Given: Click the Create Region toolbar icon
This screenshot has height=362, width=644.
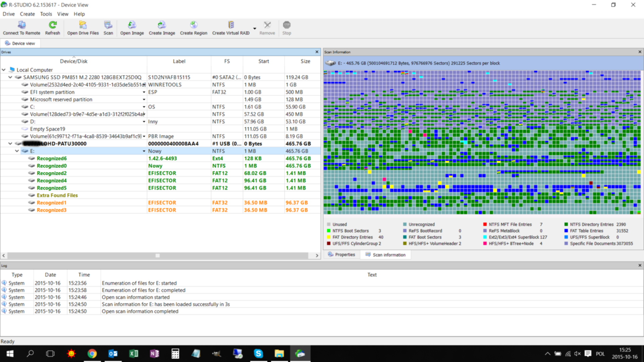Looking at the screenshot, I should (x=194, y=28).
